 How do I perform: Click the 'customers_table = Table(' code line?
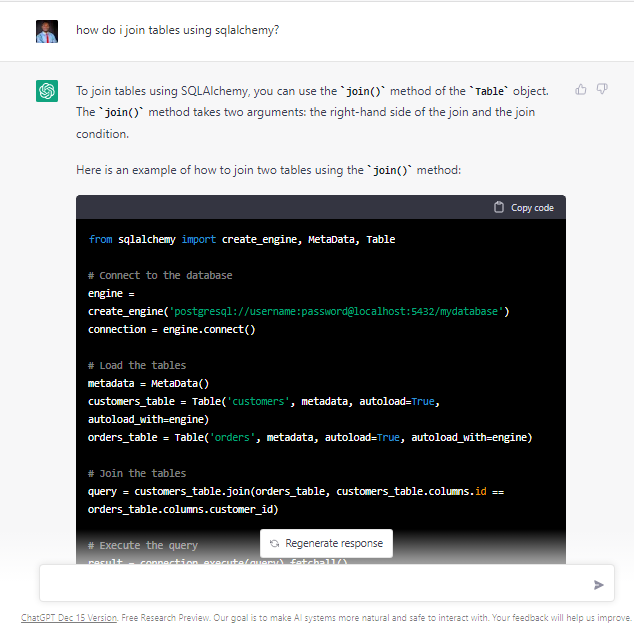[x=264, y=401]
